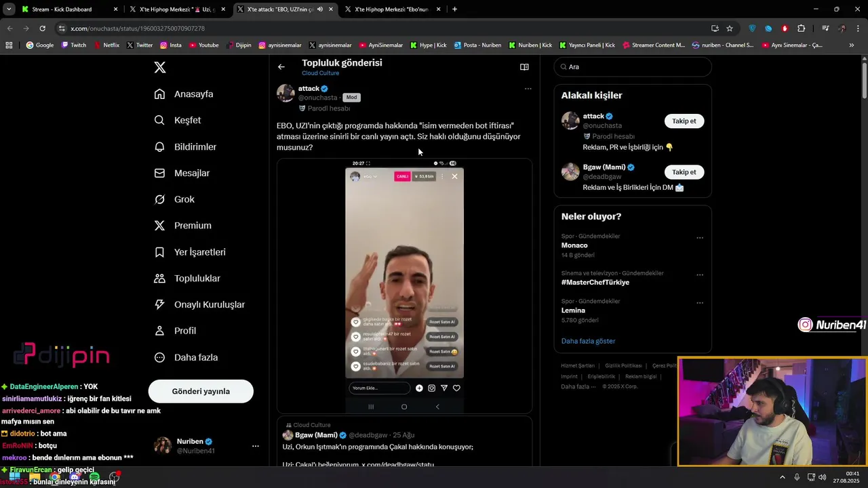The height and width of the screenshot is (488, 868).
Task: Open a new browser tab
Action: pyautogui.click(x=454, y=9)
